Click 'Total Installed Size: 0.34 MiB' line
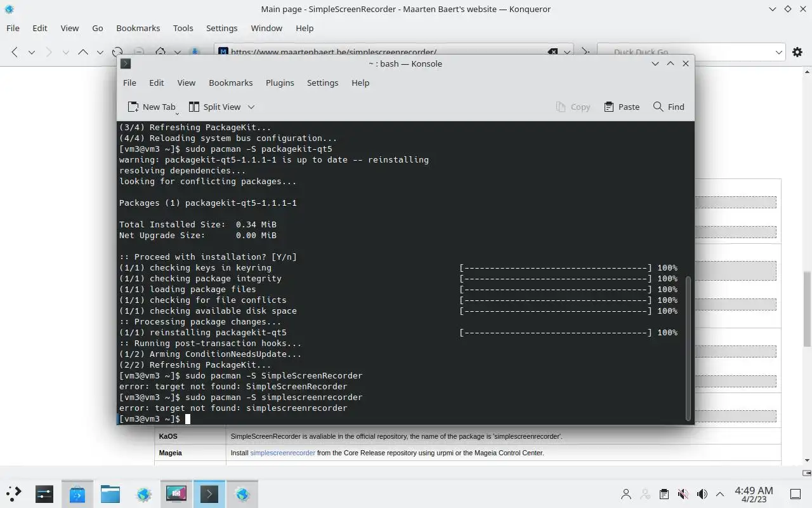The height and width of the screenshot is (508, 812). (198, 225)
